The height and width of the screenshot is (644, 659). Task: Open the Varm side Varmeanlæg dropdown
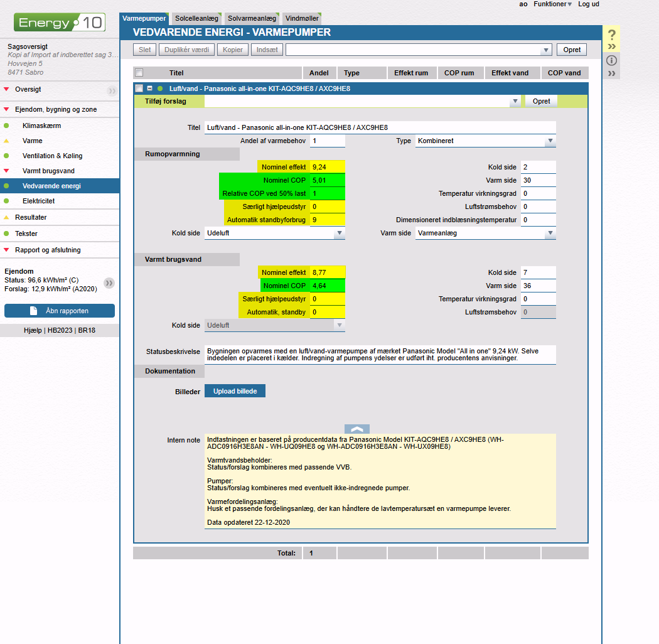(x=550, y=233)
